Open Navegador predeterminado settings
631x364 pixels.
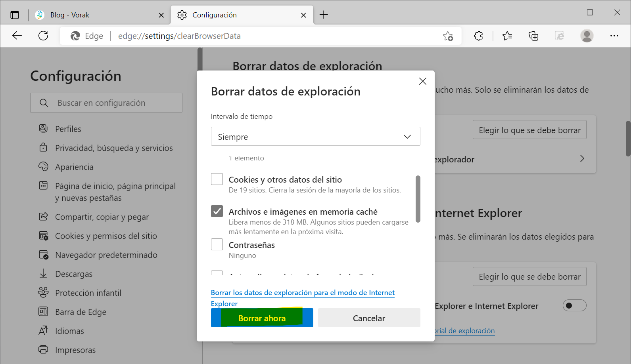tap(106, 255)
